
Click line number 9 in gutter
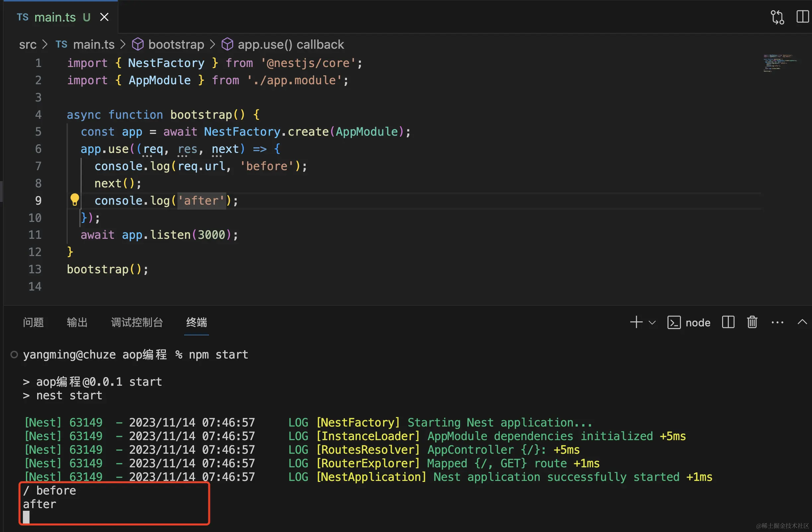tap(38, 201)
